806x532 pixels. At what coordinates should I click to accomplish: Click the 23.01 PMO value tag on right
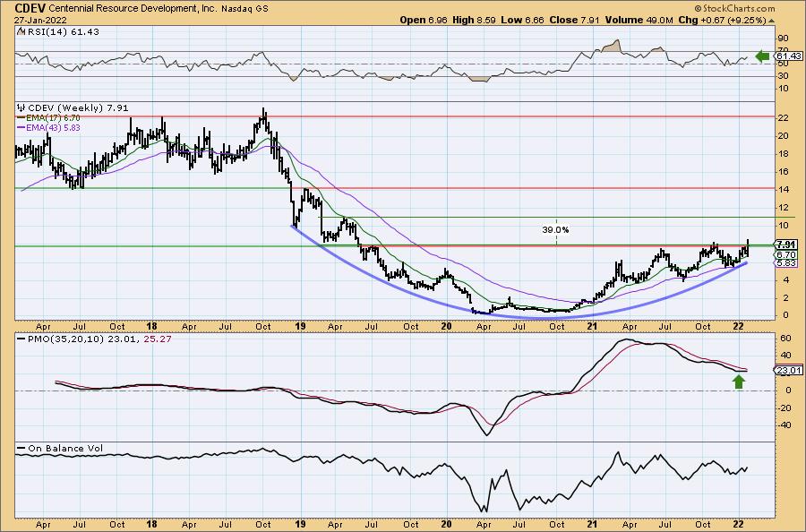(x=788, y=370)
